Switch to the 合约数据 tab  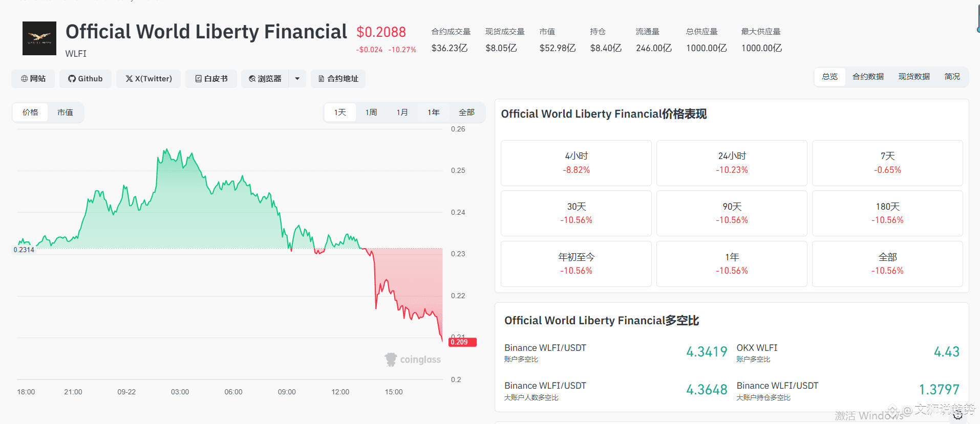(x=868, y=76)
